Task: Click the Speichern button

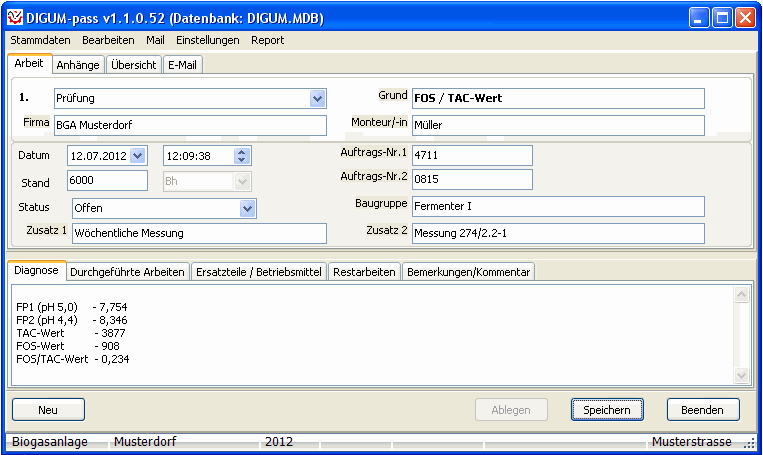Action: 606,409
